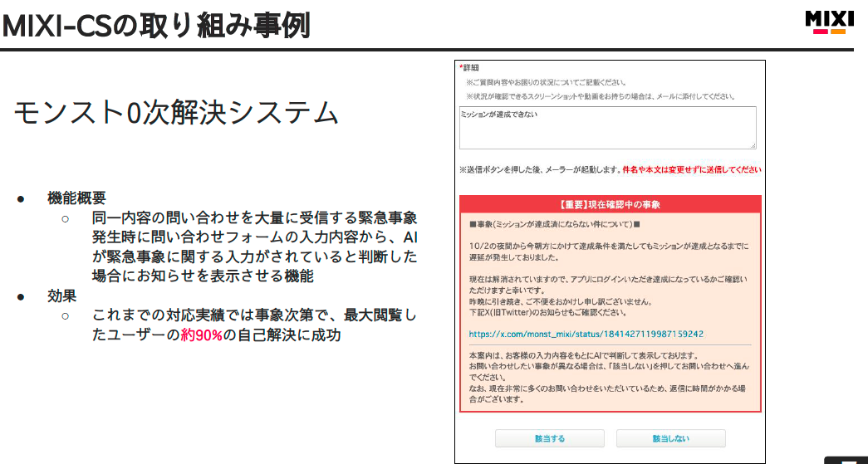Viewport: 868px width, 464px height.
Task: Click the *詳細 field label
Action: click(468, 68)
